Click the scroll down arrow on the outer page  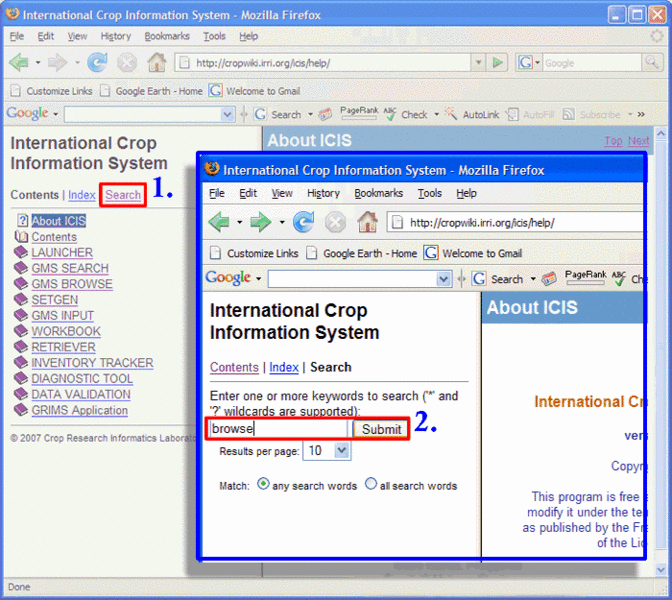click(x=660, y=569)
